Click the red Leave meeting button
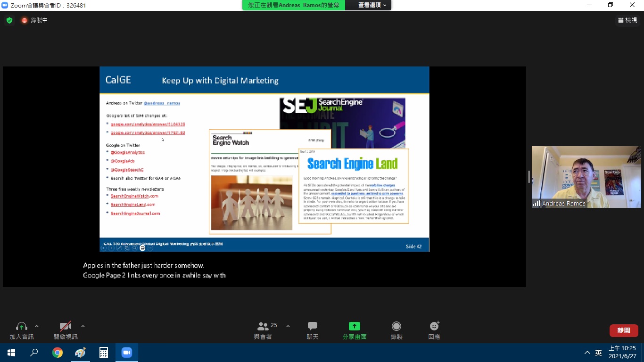This screenshot has height=362, width=644. 623,330
